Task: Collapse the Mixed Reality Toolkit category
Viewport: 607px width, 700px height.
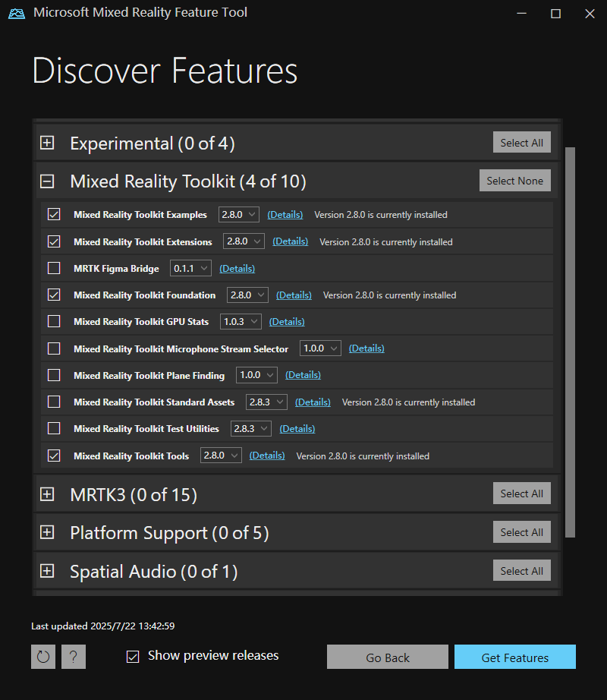Action: [47, 181]
